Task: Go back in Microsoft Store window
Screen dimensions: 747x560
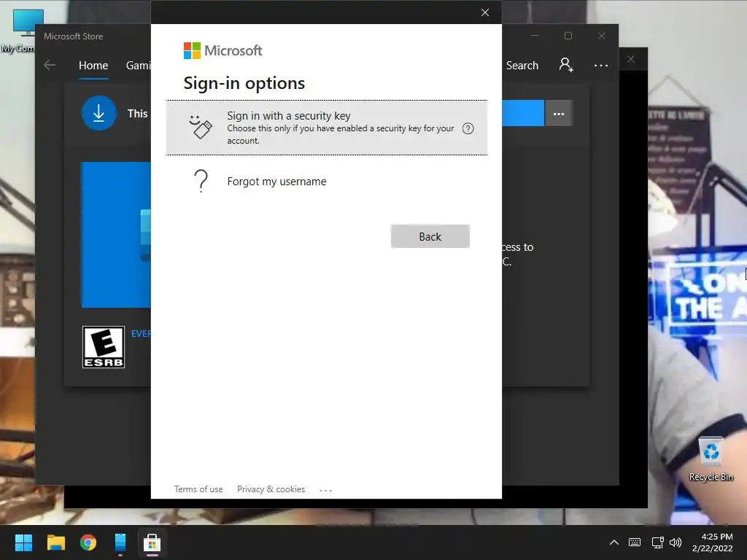Action: point(50,65)
